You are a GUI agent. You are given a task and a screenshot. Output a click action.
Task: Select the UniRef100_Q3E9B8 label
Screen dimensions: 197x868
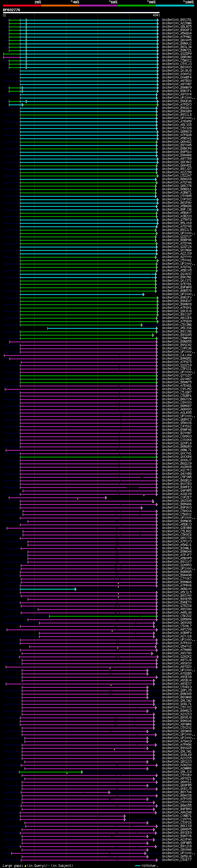click(177, 528)
